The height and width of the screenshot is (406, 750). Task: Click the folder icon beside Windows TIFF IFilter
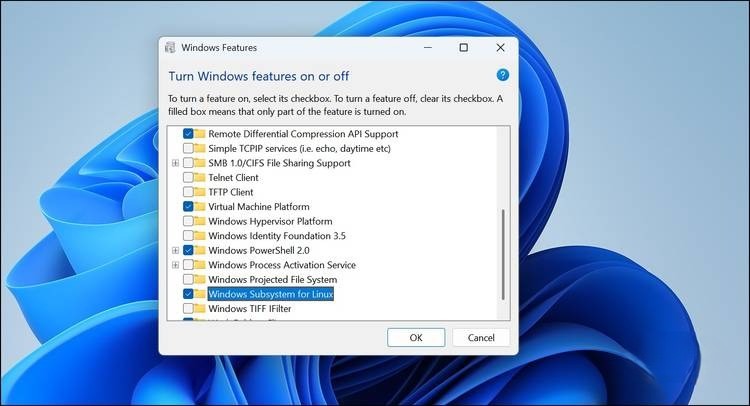click(200, 309)
